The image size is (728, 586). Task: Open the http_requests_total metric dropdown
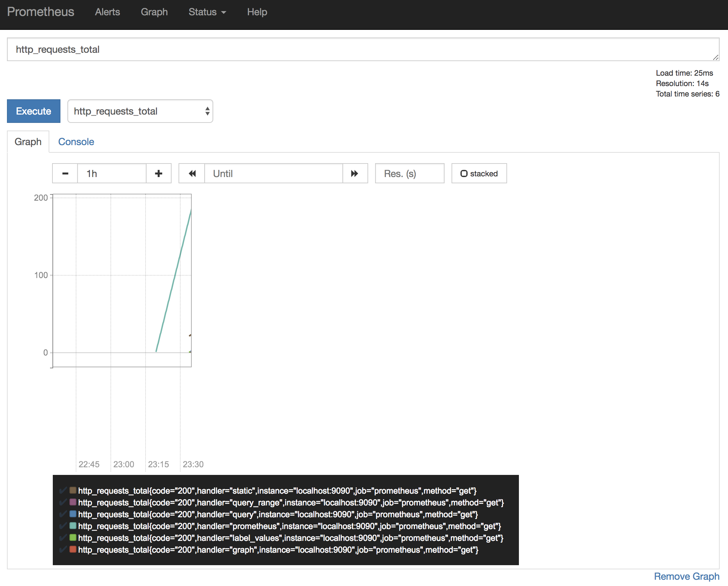[x=140, y=111]
